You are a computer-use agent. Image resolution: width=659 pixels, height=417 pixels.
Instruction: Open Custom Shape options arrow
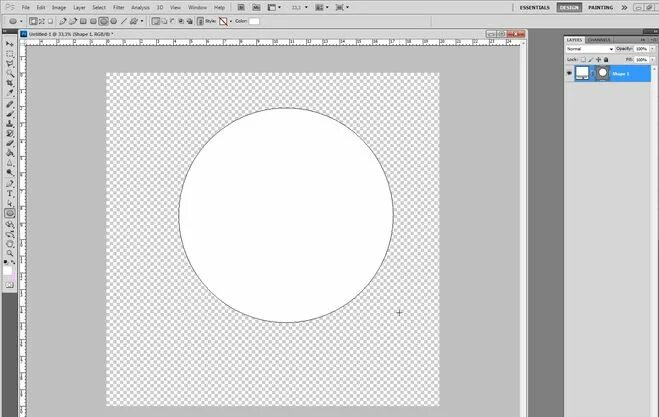click(x=142, y=21)
